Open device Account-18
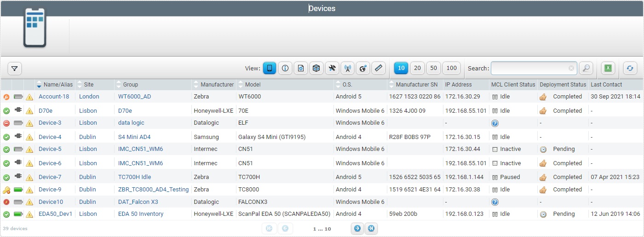The height and width of the screenshot is (237, 644). (54, 97)
